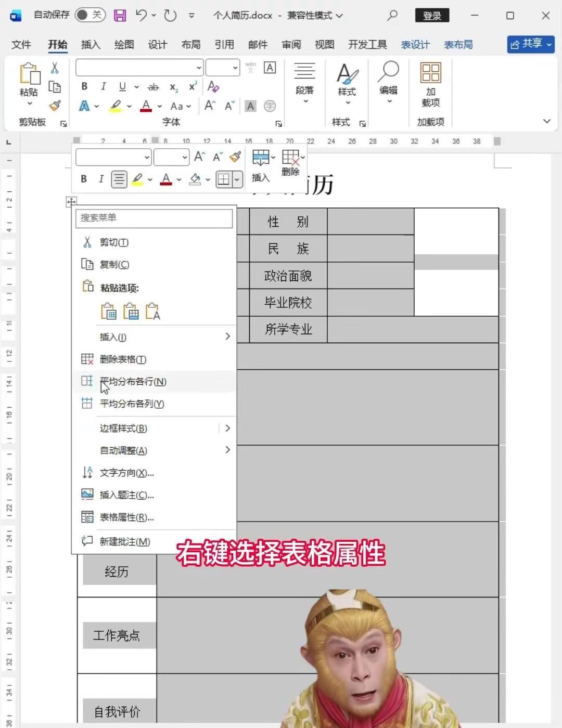Apply the ribbon red font color
The height and width of the screenshot is (728, 562).
coord(146,106)
